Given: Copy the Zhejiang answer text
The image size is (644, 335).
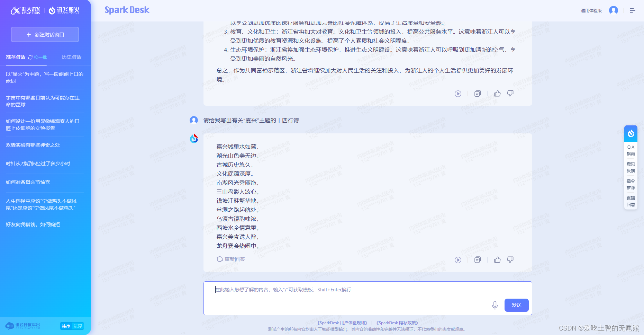Looking at the screenshot, I should point(478,94).
